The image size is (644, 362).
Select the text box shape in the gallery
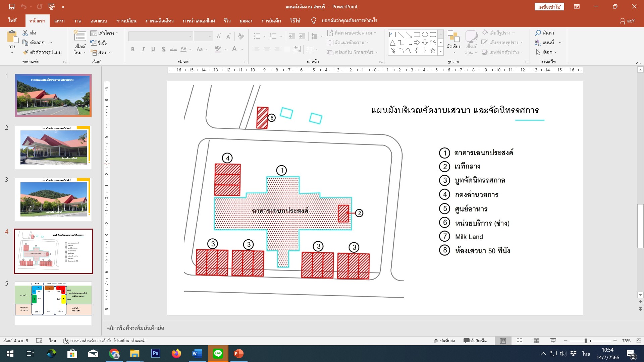pyautogui.click(x=392, y=35)
